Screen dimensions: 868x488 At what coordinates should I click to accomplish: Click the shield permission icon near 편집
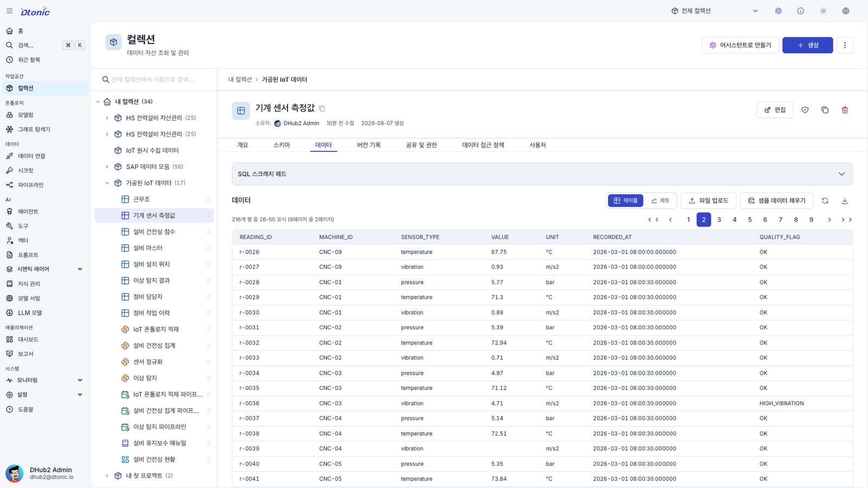click(x=805, y=110)
